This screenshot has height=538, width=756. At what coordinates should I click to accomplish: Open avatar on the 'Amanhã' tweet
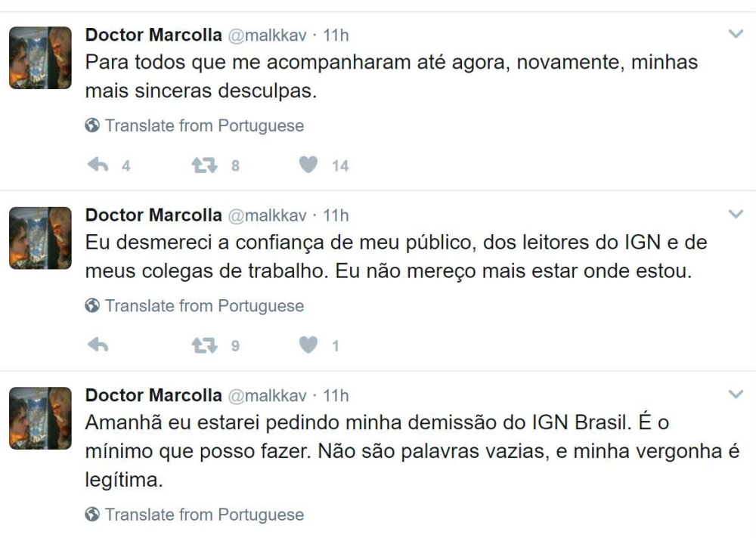(40, 418)
